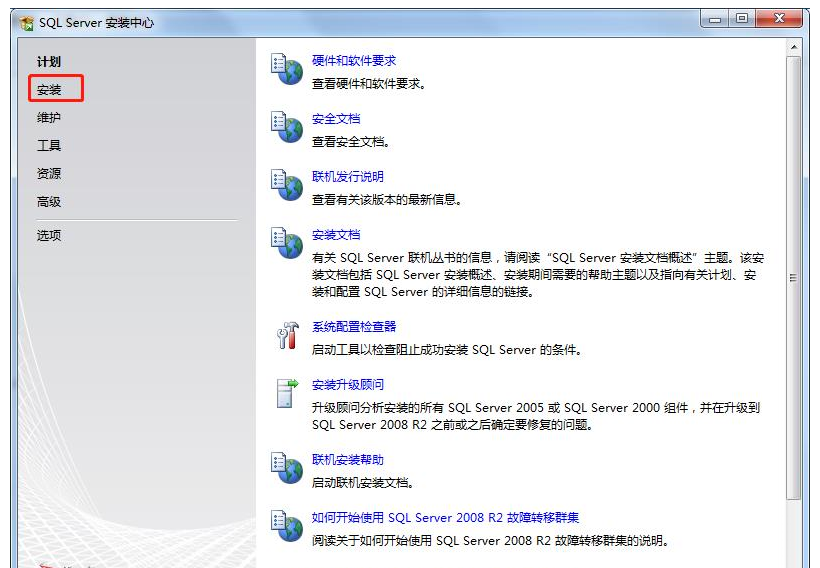The image size is (820, 568).
Task: Select 计划 in the left sidebar
Action: [x=49, y=62]
